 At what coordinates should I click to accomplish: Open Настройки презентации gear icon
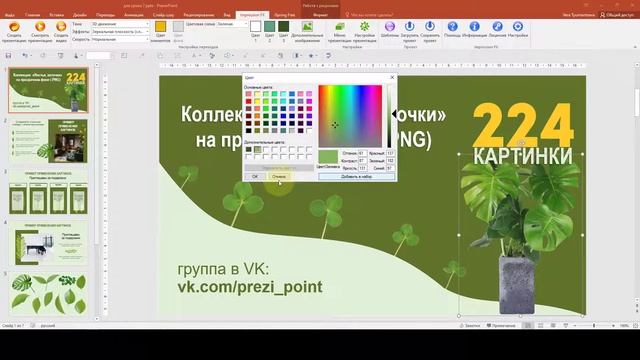point(364,27)
